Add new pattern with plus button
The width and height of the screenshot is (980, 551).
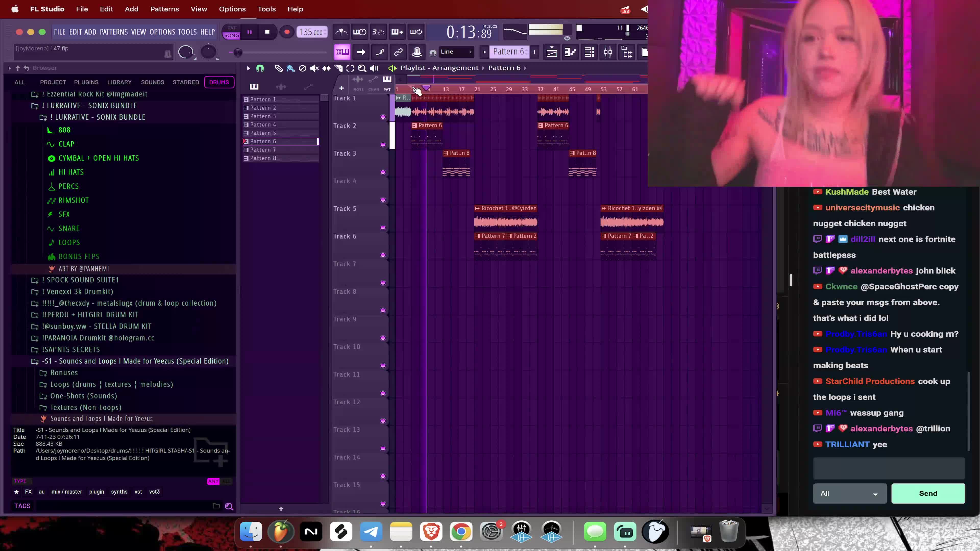[x=534, y=52]
